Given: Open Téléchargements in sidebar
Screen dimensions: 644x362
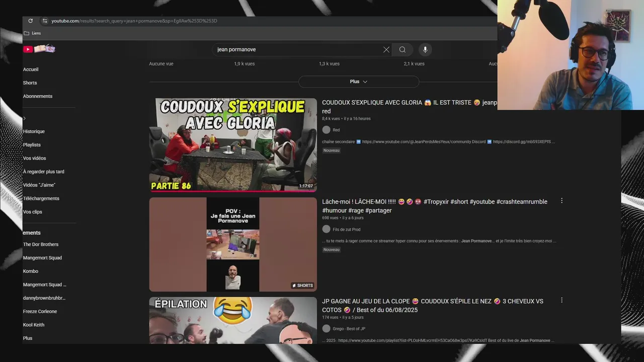Looking at the screenshot, I should coord(41,198).
